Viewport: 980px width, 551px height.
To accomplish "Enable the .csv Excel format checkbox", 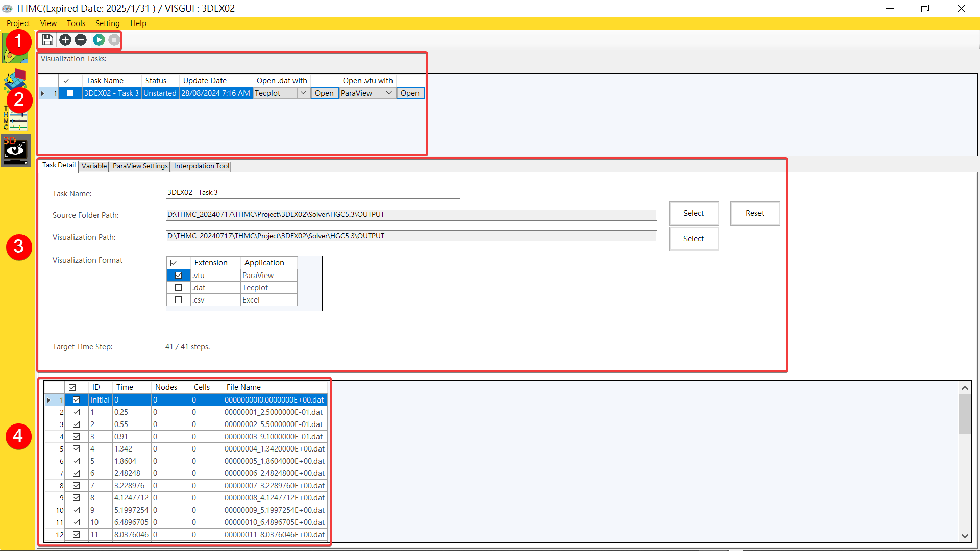I will pyautogui.click(x=179, y=300).
